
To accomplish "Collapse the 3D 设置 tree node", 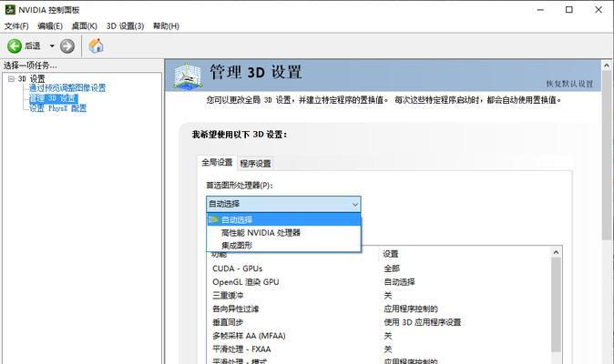I will click(x=11, y=79).
